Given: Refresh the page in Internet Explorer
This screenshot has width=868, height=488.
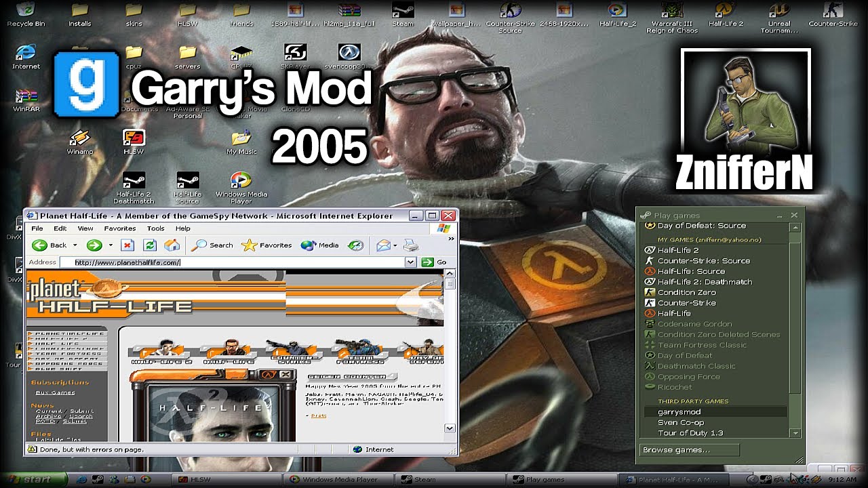Looking at the screenshot, I should 150,245.
